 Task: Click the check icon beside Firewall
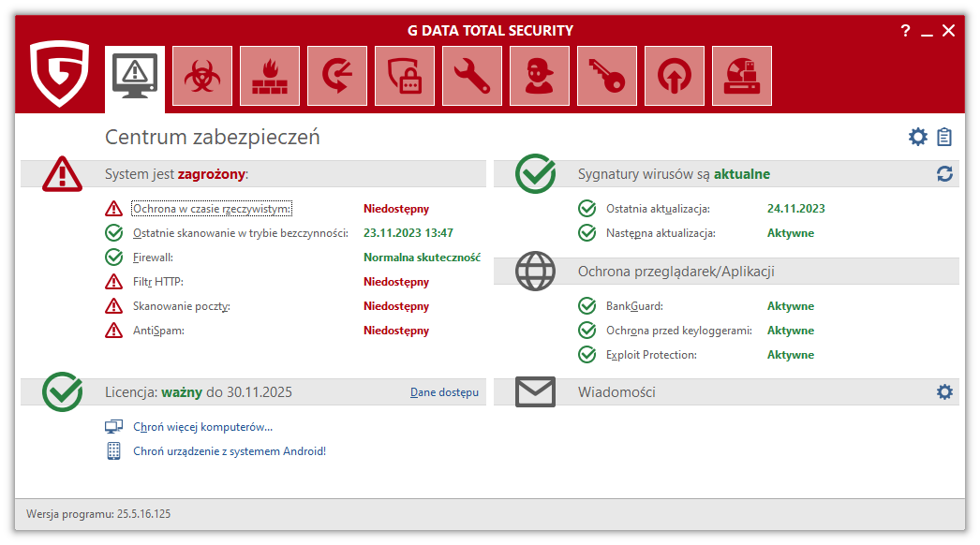113,257
